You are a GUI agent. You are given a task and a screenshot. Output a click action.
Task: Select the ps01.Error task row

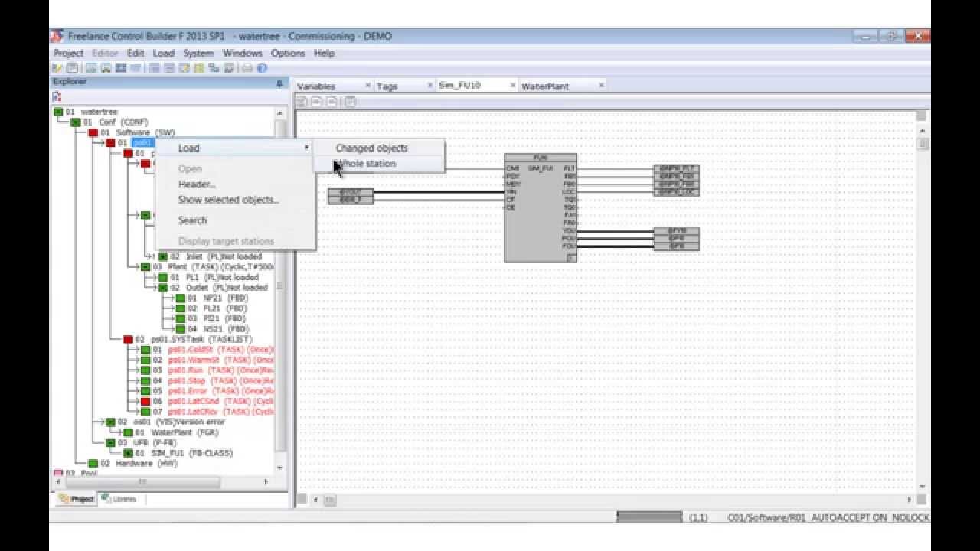pyautogui.click(x=213, y=391)
